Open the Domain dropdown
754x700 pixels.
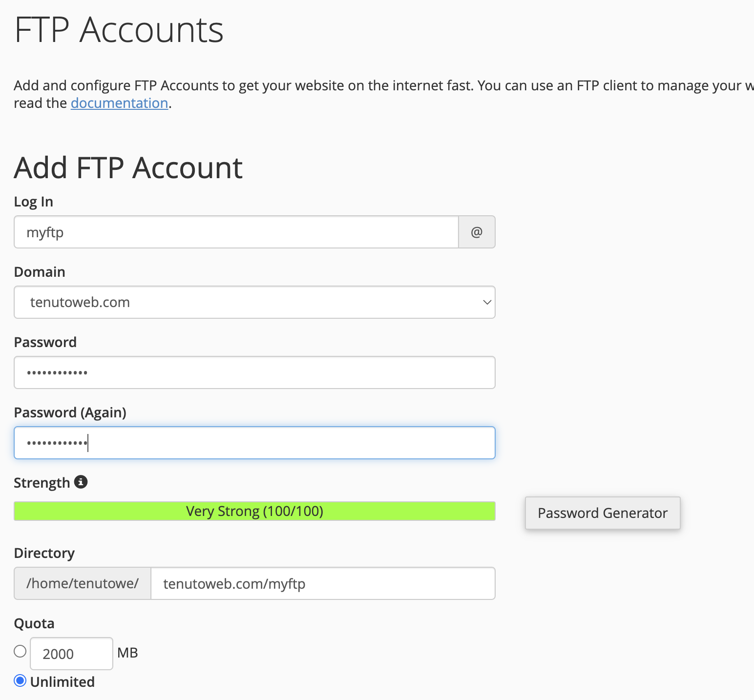tap(254, 302)
